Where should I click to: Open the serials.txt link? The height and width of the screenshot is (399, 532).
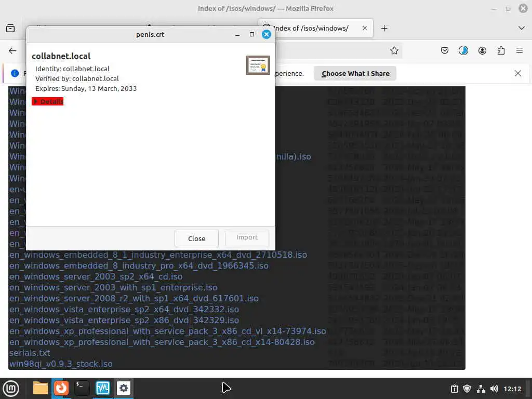30,353
